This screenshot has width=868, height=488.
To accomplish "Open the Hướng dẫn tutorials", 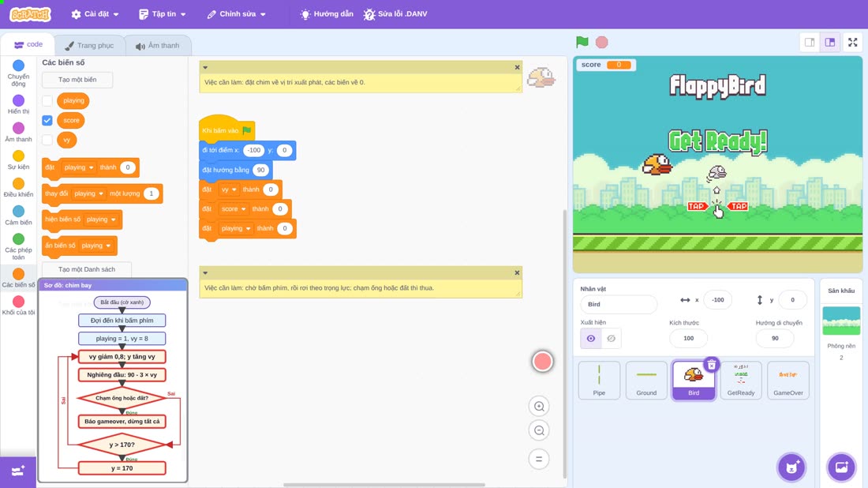I will point(327,14).
